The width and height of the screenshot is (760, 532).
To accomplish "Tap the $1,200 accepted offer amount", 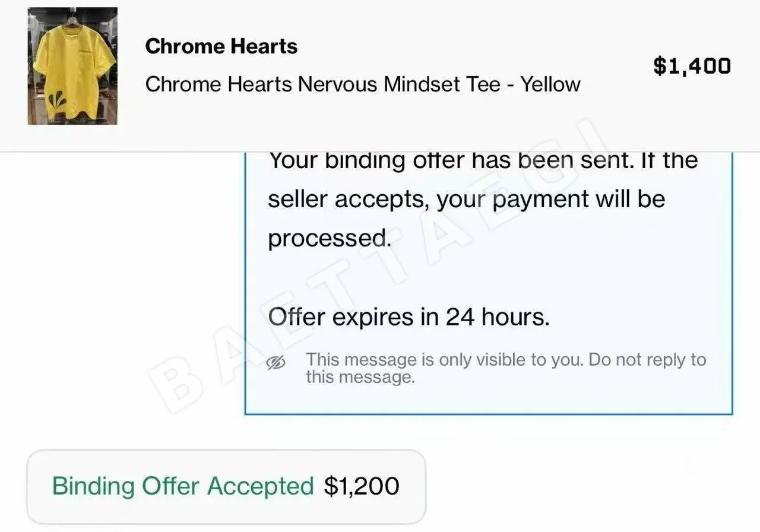I will click(362, 486).
